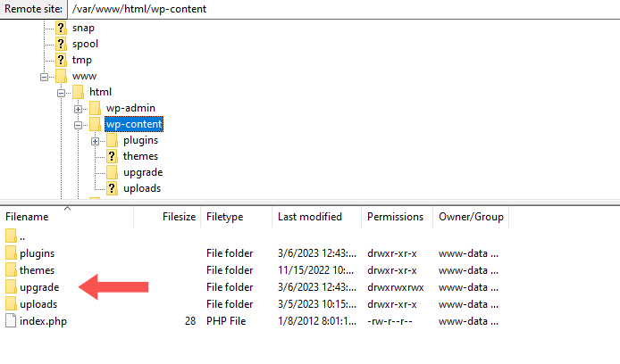
Task: Select the upgrade folder in file list
Action: pyautogui.click(x=39, y=287)
